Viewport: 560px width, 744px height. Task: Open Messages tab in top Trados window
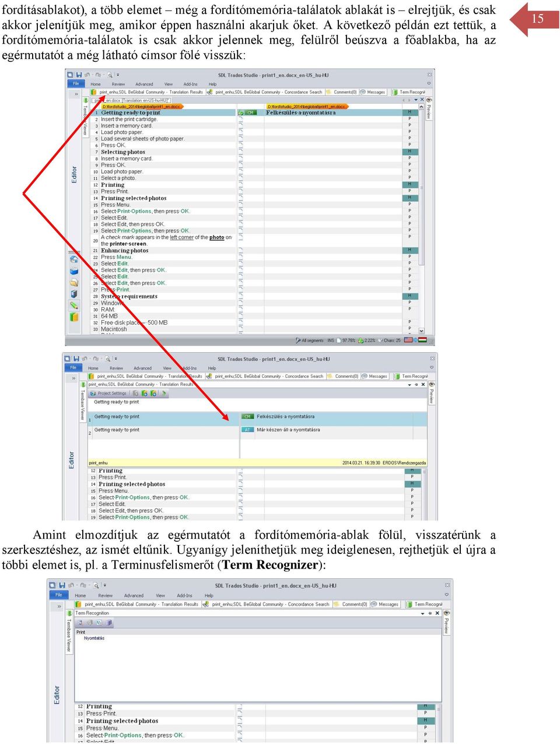click(x=372, y=92)
